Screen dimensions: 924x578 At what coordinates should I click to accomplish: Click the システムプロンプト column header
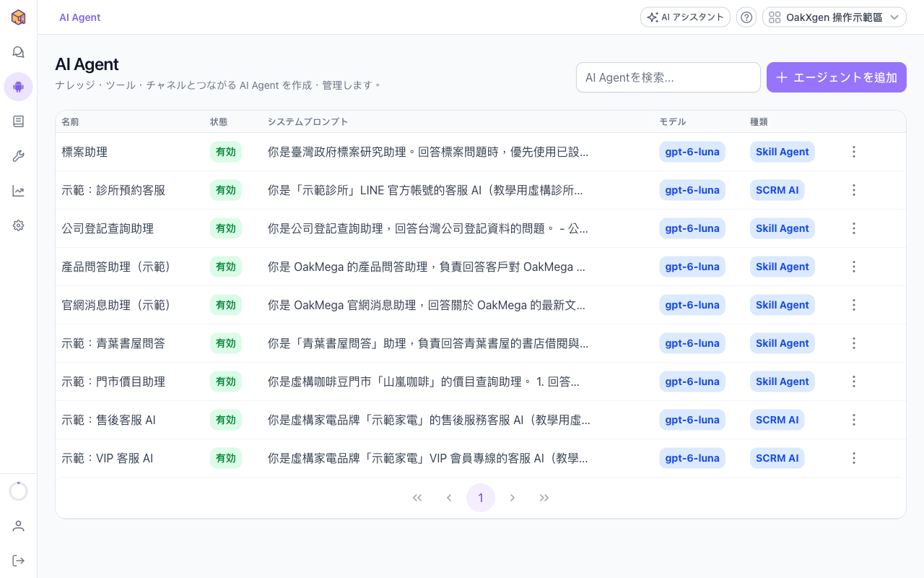(x=308, y=122)
